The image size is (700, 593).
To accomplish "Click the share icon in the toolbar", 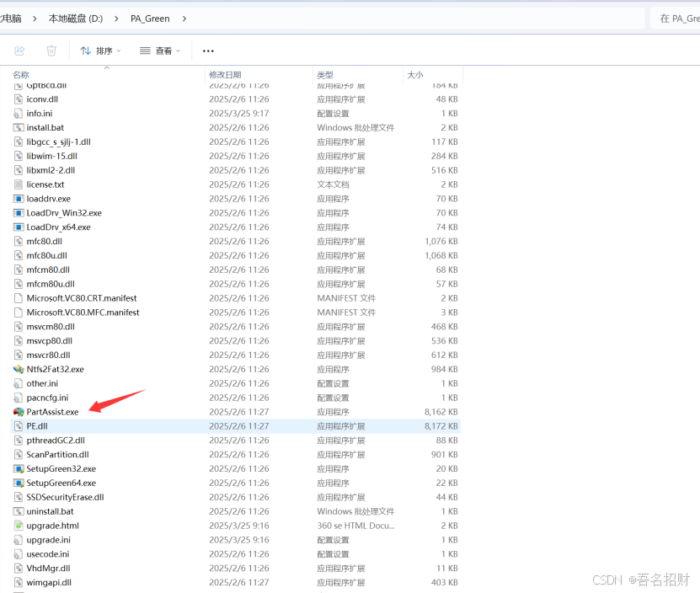I will (x=19, y=51).
